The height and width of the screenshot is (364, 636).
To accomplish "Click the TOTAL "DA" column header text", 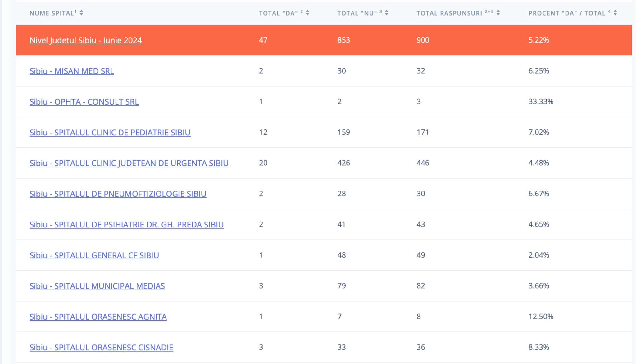I will click(x=281, y=13).
